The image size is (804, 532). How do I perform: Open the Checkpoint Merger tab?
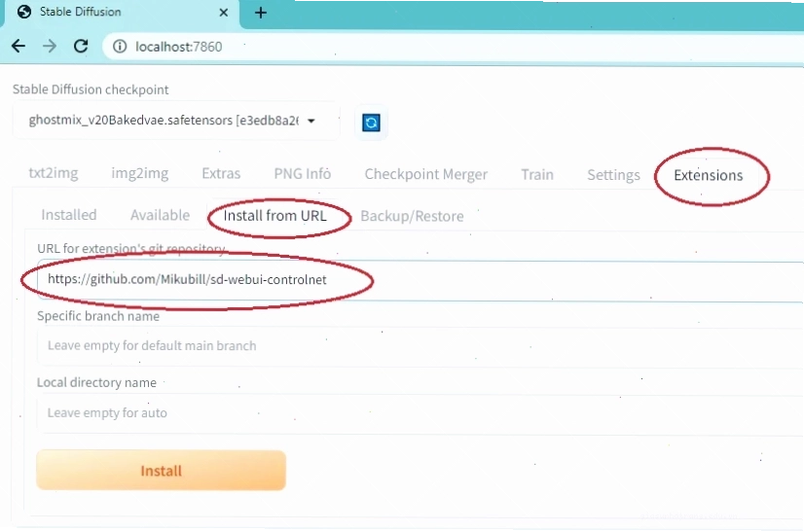pos(426,175)
